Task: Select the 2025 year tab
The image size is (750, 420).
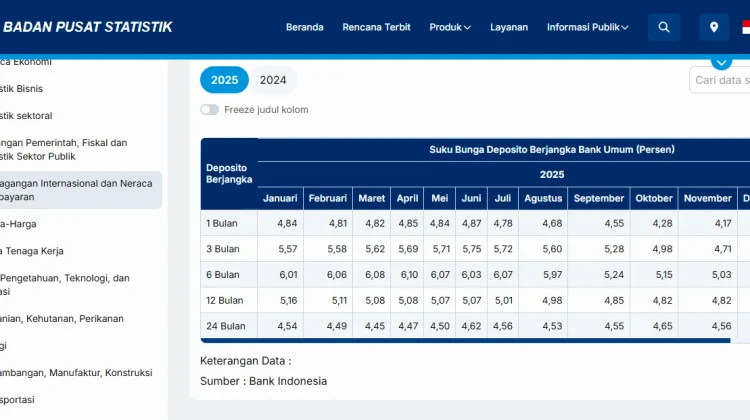Action: (224, 80)
